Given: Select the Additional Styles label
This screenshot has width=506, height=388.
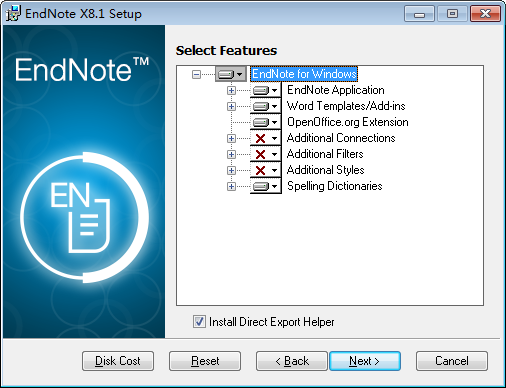Looking at the screenshot, I should point(325,170).
